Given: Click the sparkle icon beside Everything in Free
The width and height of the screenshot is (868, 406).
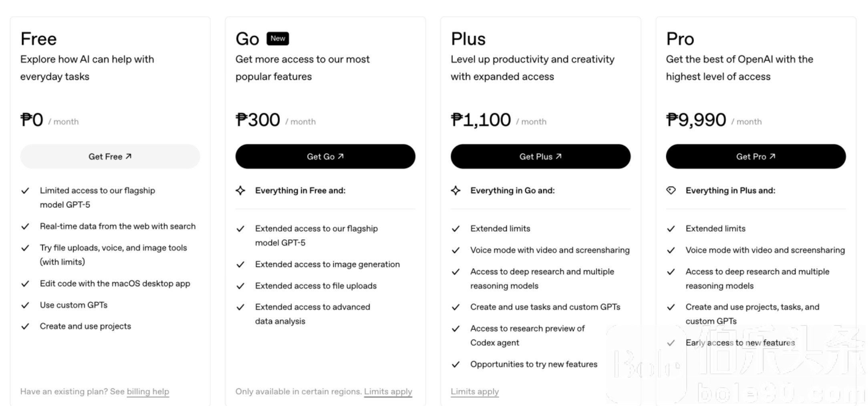Looking at the screenshot, I should click(240, 191).
